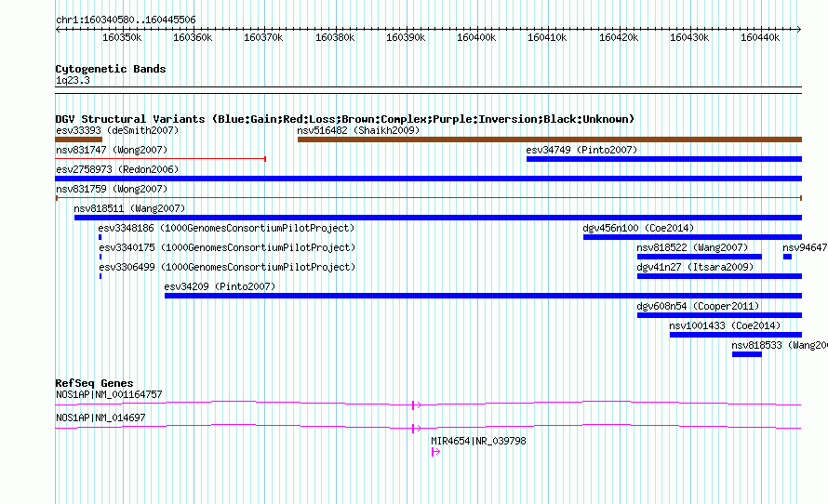Click the NOS1AP NM_014697 magenta transcript line
The image size is (828, 504).
tap(429, 427)
